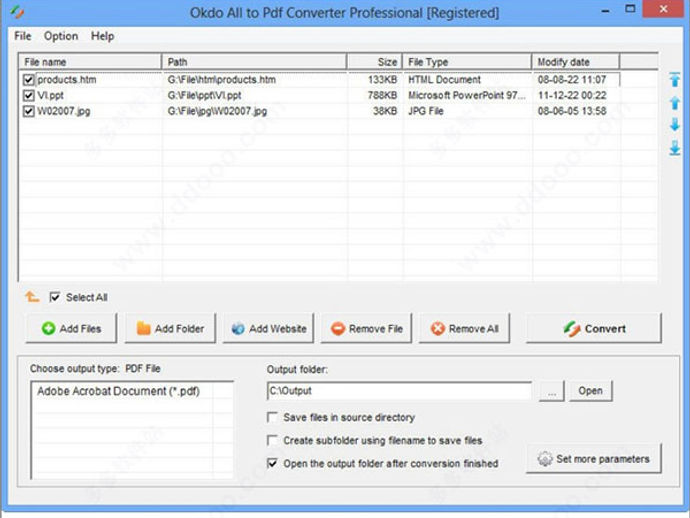Viewport: 690px width, 518px height.
Task: Click the Remove File button
Action: pos(367,328)
